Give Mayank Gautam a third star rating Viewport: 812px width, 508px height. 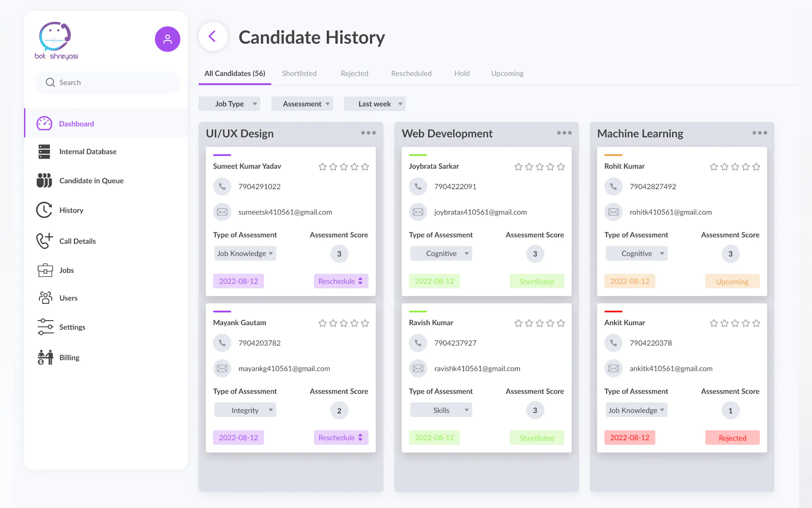click(344, 323)
